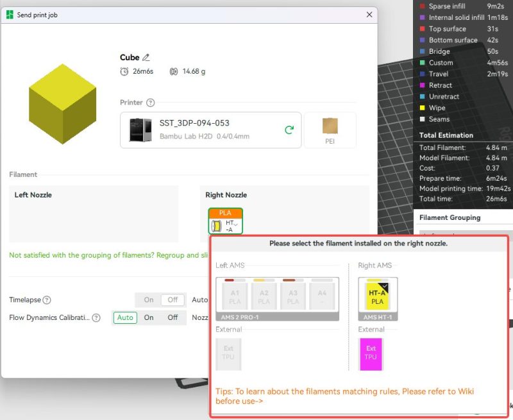
Task: Set Flow Dynamics Calibration to On
Action: pyautogui.click(x=149, y=317)
